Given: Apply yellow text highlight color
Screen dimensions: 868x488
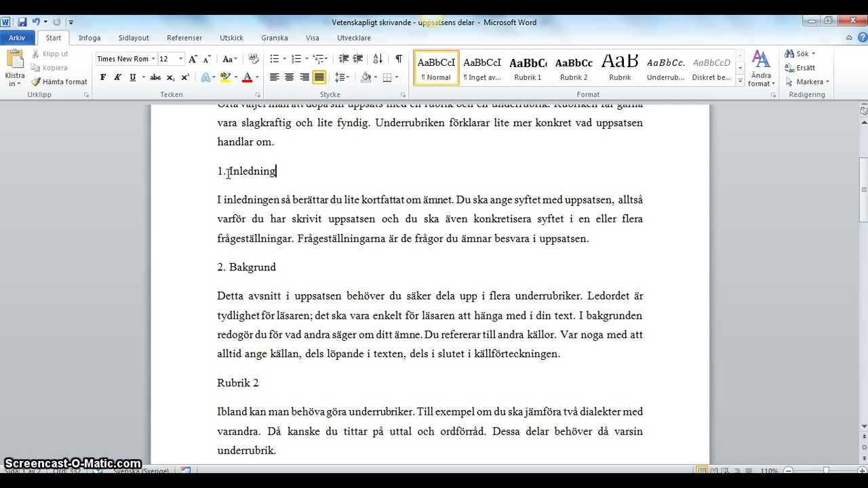Looking at the screenshot, I should click(225, 77).
